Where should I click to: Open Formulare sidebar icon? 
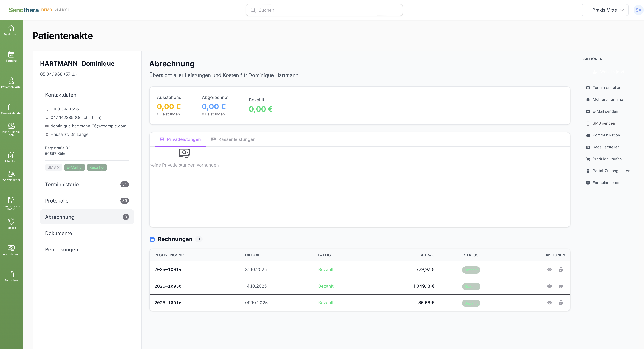click(x=11, y=276)
